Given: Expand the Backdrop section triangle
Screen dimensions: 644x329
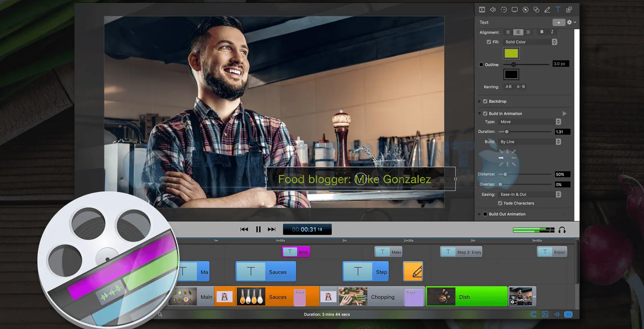Looking at the screenshot, I should tap(479, 101).
